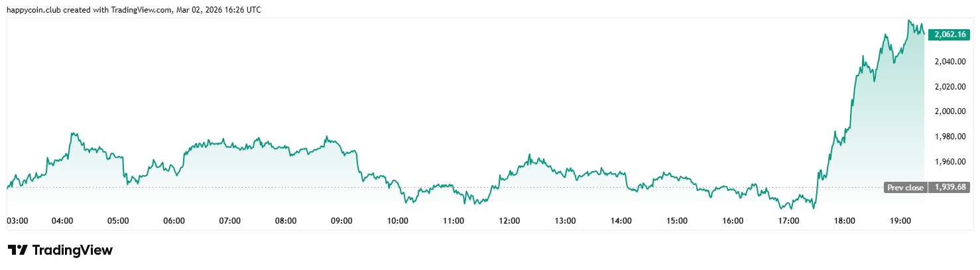Click the 19:00 time axis label
Image resolution: width=980 pixels, height=270 pixels.
(900, 220)
